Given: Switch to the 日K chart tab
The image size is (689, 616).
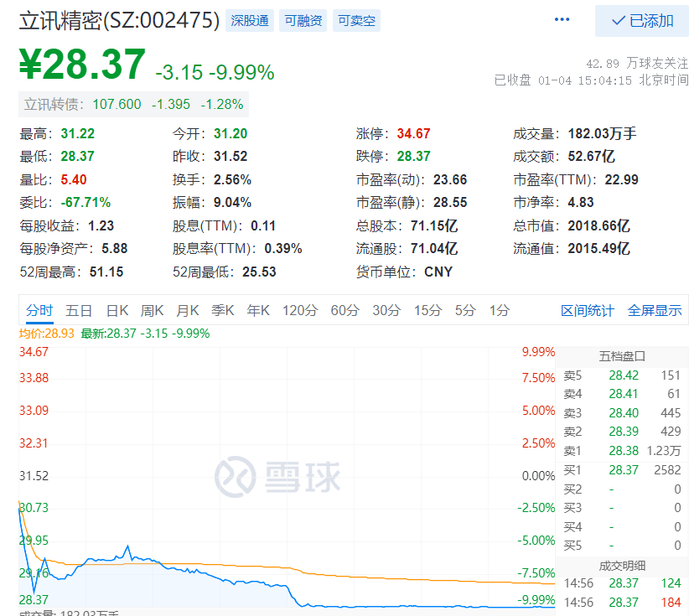Looking at the screenshot, I should (x=117, y=310).
